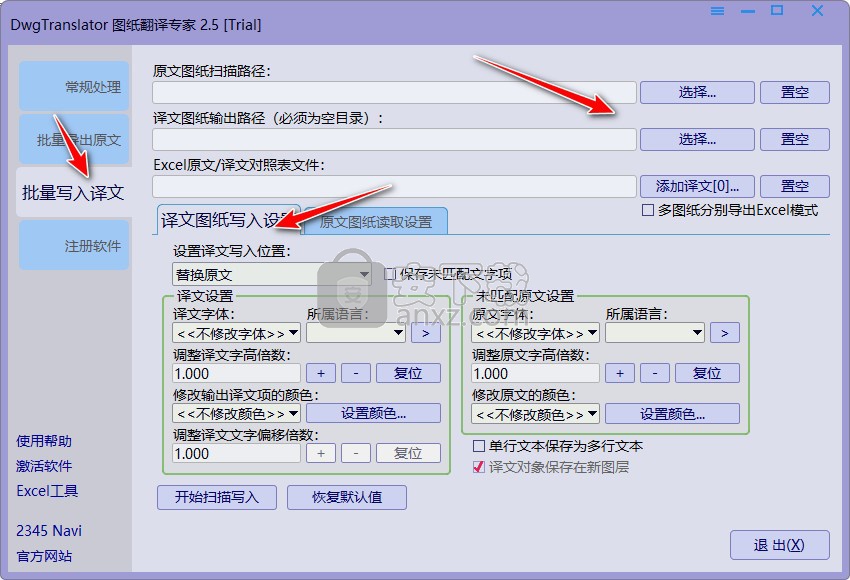Decrease translation text height with -
The width and height of the screenshot is (850, 580).
[356, 373]
